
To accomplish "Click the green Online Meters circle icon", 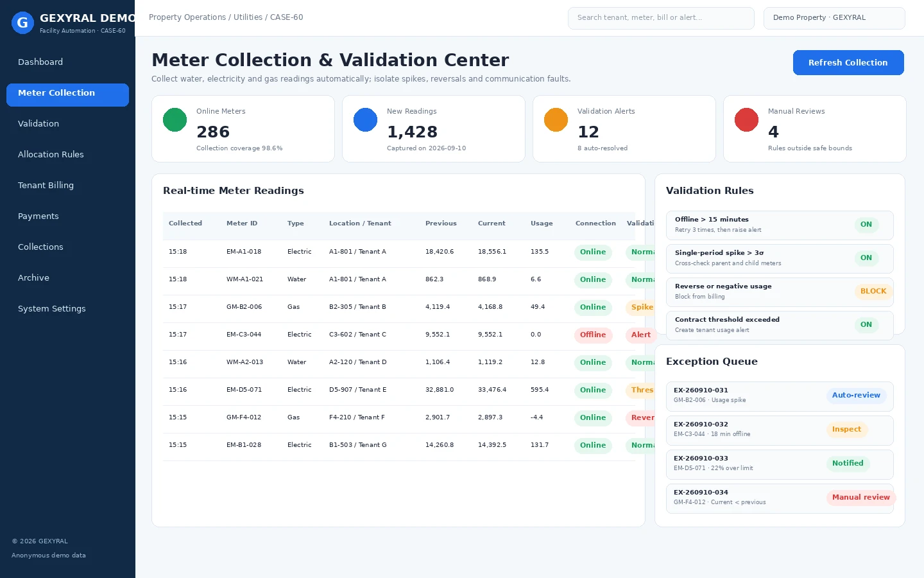I will pos(175,119).
